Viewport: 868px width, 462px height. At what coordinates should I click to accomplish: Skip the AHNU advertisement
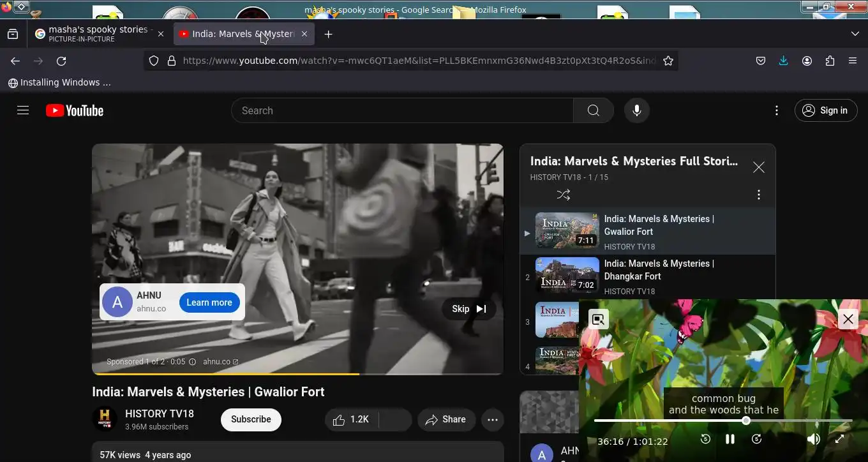[x=469, y=309]
